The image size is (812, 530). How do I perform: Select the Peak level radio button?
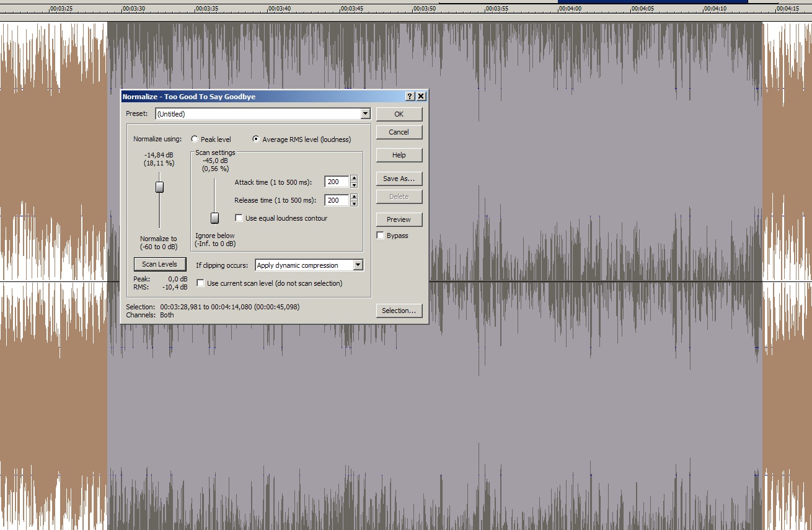pyautogui.click(x=195, y=139)
